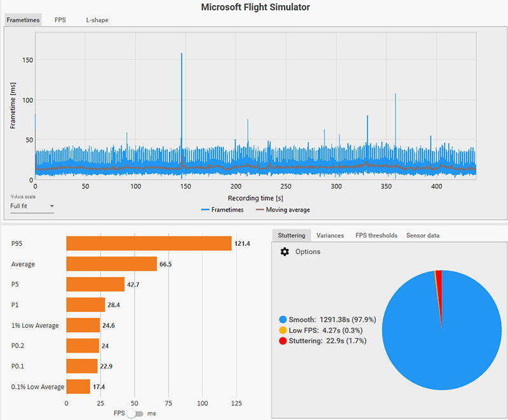The width and height of the screenshot is (508, 420).
Task: Click the 121.4 value label
Action: (243, 244)
